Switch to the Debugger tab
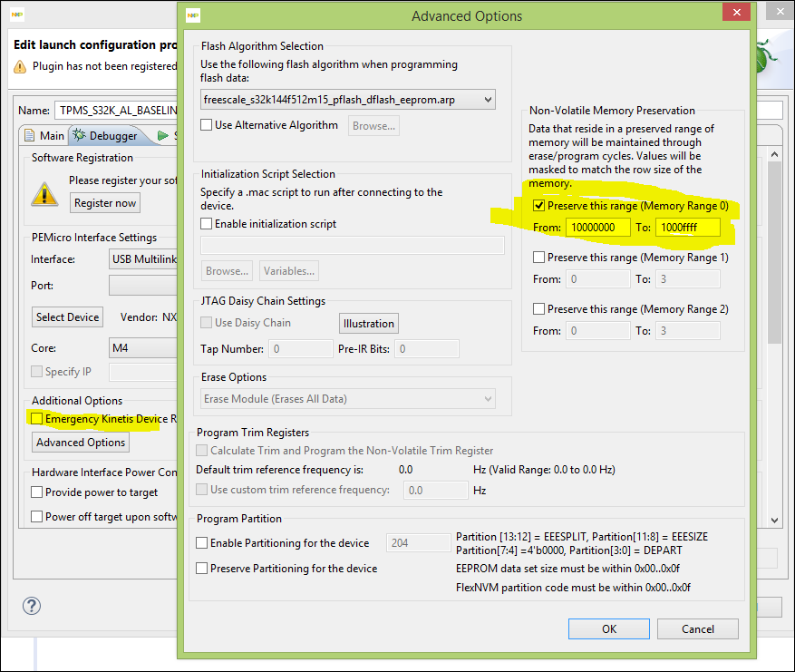The height and width of the screenshot is (672, 795). click(105, 135)
